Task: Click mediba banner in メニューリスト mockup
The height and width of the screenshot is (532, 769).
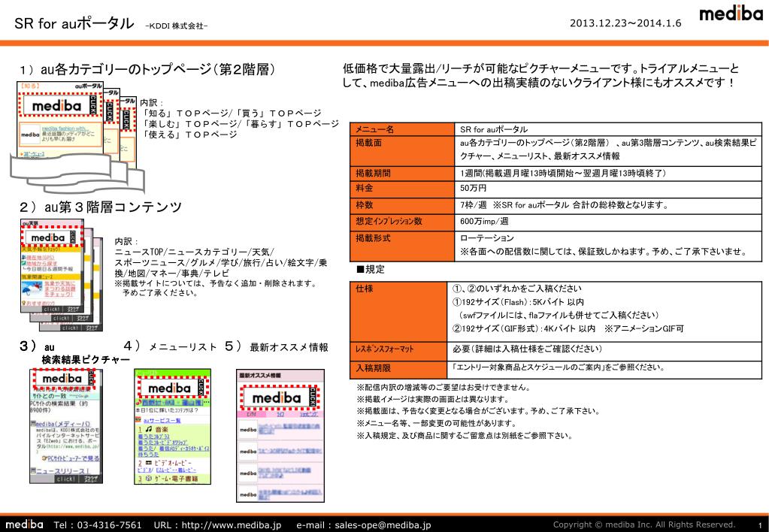Action: pyautogui.click(x=173, y=388)
